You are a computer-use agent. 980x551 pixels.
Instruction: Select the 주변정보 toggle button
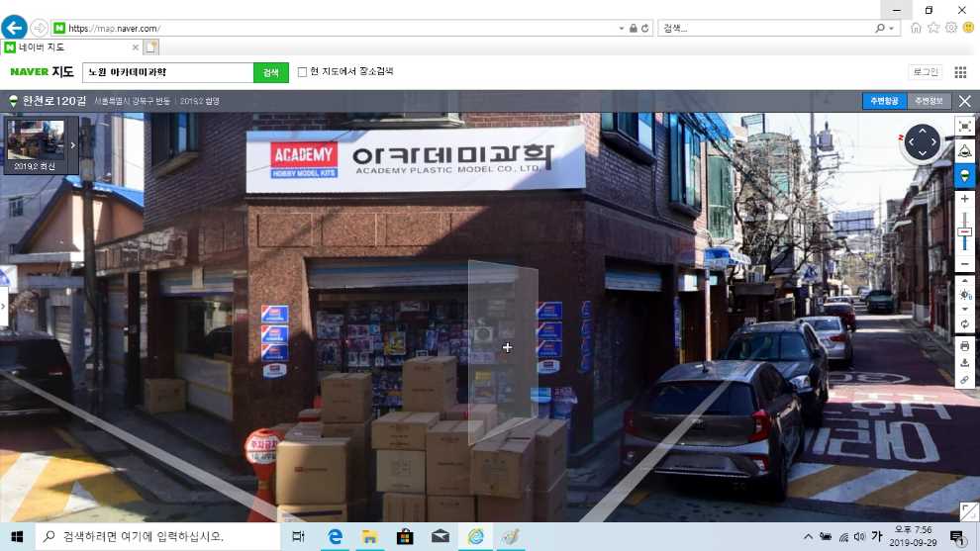click(931, 101)
